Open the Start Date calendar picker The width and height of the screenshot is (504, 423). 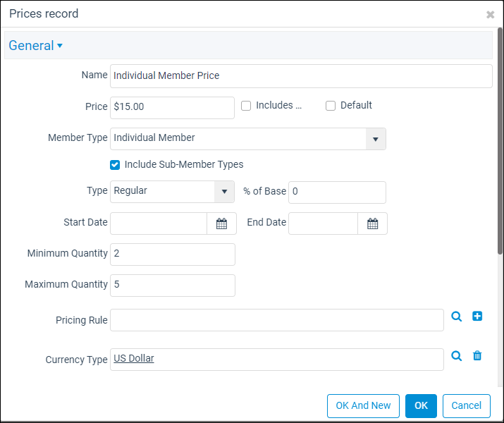[221, 223]
